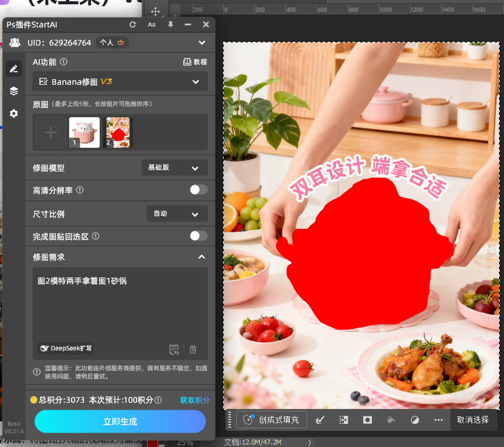The height and width of the screenshot is (447, 504).
Task: Open the three-dot more options in the taskbar
Action: (438, 420)
